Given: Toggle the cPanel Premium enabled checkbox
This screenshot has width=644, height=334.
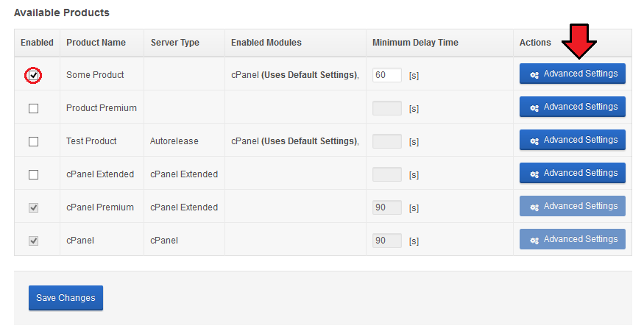Looking at the screenshot, I should (33, 207).
